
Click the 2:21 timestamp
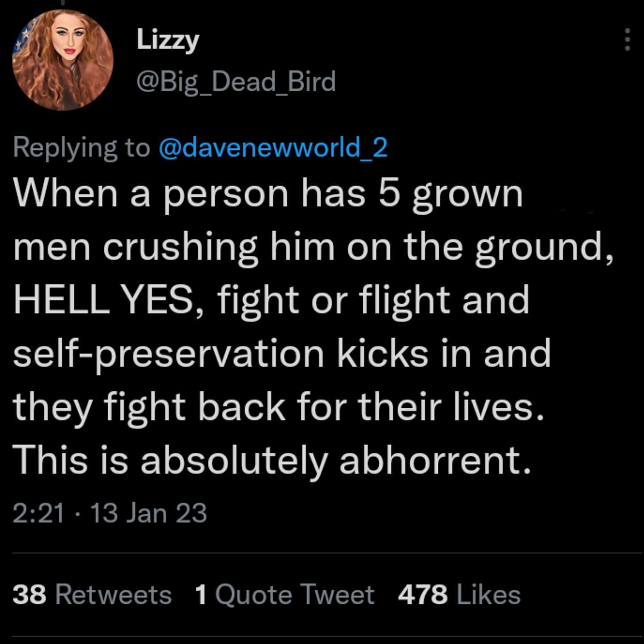[39, 513]
